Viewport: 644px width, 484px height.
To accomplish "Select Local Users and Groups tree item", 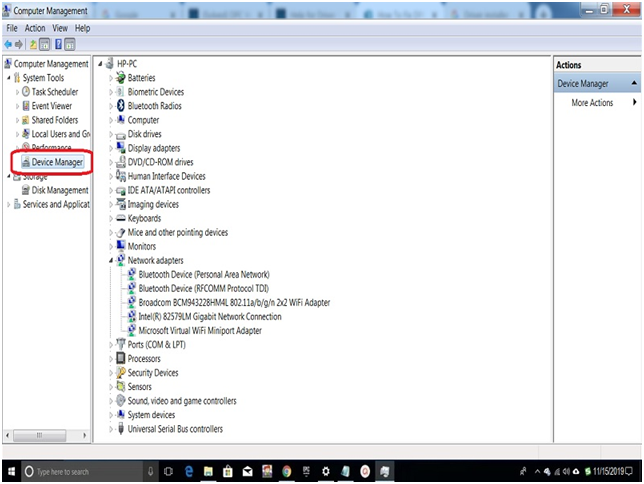I will tap(61, 134).
